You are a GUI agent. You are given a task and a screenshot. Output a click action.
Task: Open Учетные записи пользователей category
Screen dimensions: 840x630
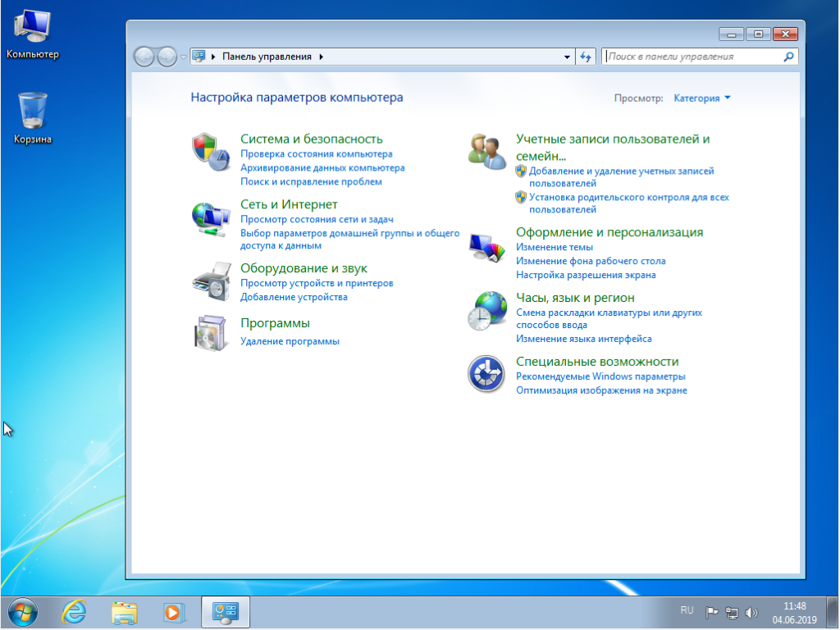[613, 148]
